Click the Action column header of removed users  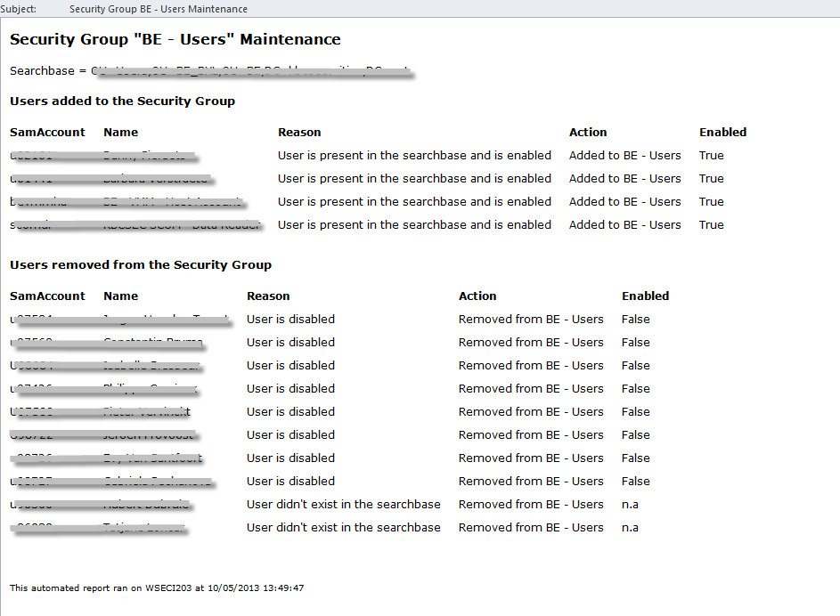[x=477, y=296]
